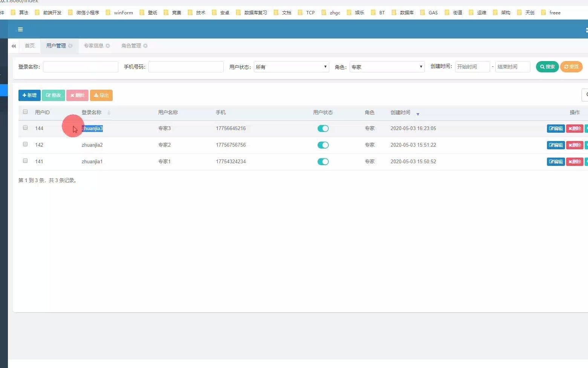
Task: Toggle the sidebar hamburger menu icon
Action: pos(20,29)
